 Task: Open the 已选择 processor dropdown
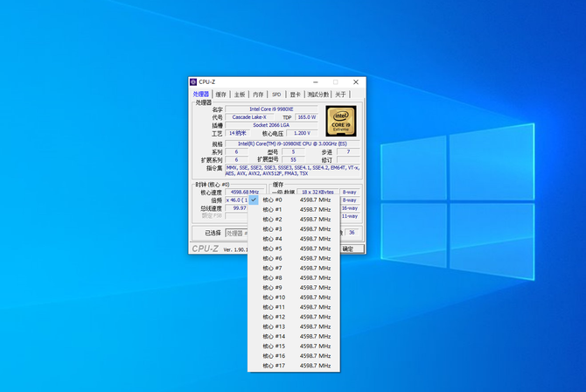click(236, 233)
